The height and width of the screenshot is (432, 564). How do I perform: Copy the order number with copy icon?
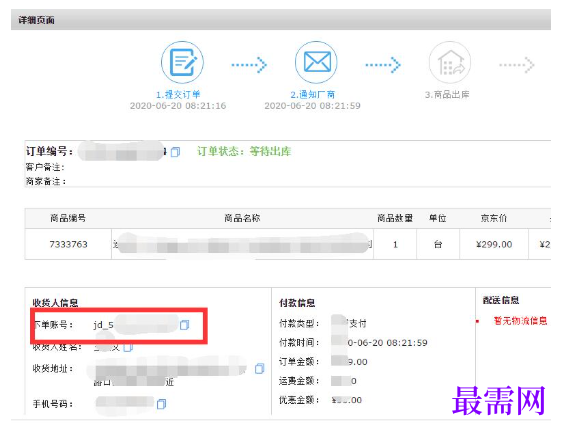pos(176,152)
